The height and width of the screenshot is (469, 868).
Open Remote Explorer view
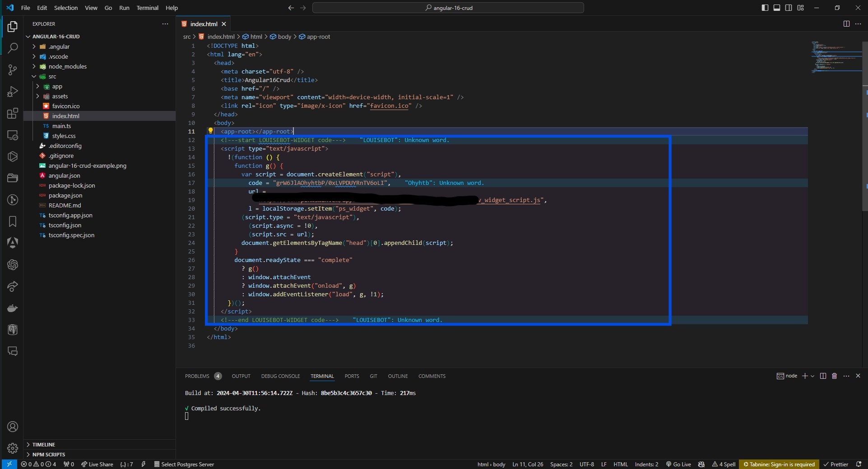pyautogui.click(x=13, y=135)
